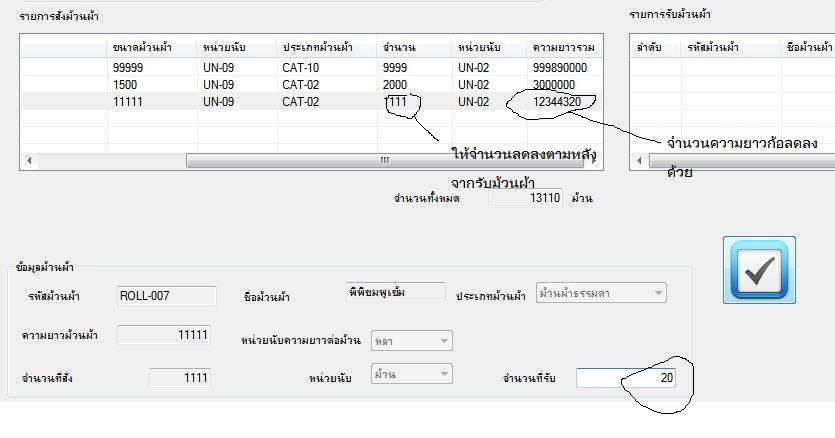Image resolution: width=835 pixels, height=438 pixels.
Task: Open the ม้วน unit dropdown
Action: click(x=412, y=374)
